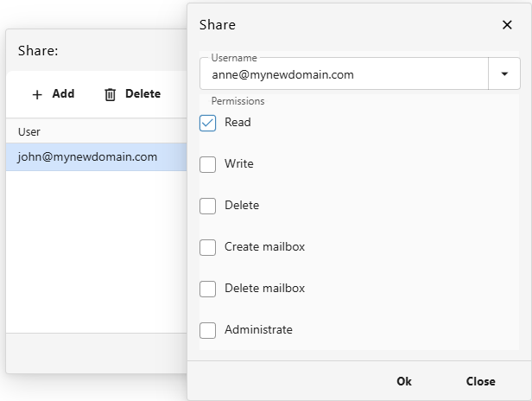
Task: Open the Username dropdown arrow
Action: coord(504,73)
